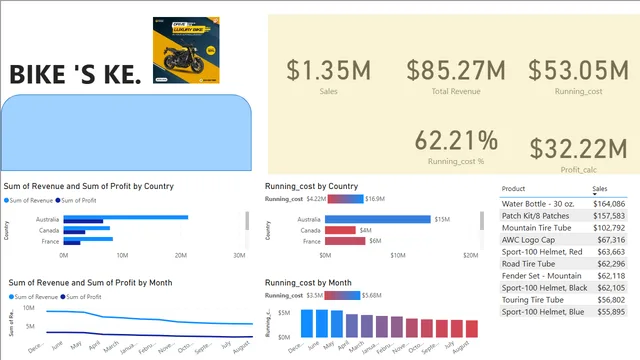Select Touring Tire Tube row
The width and height of the screenshot is (640, 360).
click(563, 300)
